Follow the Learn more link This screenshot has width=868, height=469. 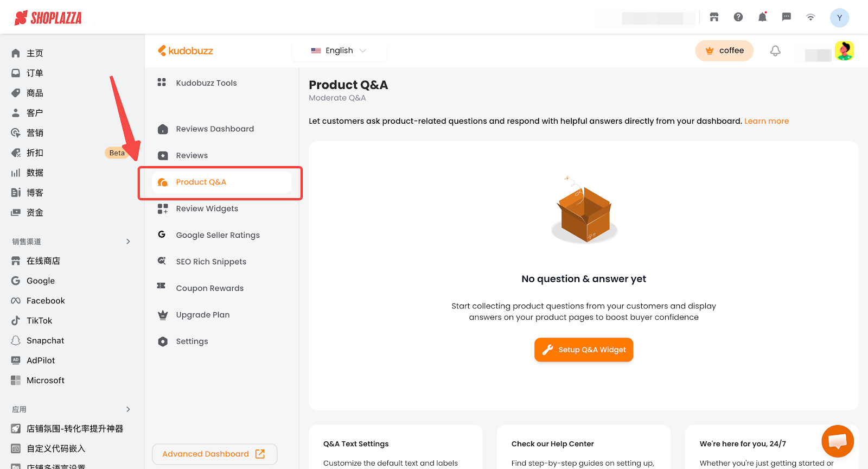point(766,121)
